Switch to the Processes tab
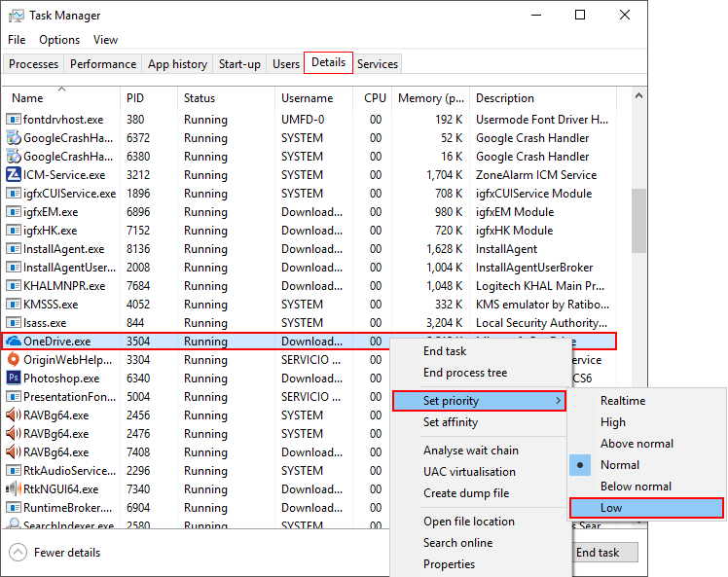This screenshot has width=728, height=577. tap(33, 64)
